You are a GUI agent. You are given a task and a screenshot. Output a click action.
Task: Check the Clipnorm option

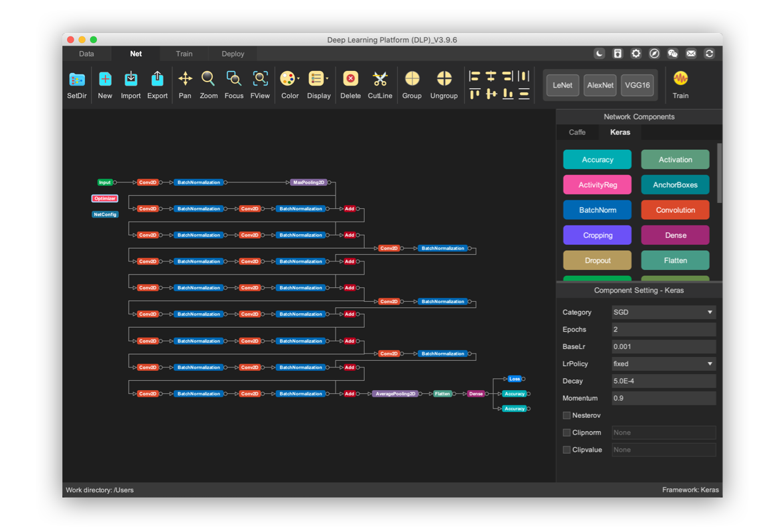pyautogui.click(x=566, y=432)
